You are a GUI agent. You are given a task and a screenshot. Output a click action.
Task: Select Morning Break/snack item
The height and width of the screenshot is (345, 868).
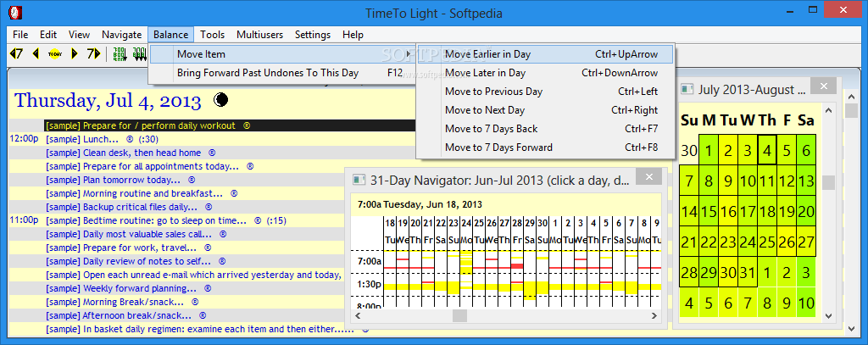(114, 302)
